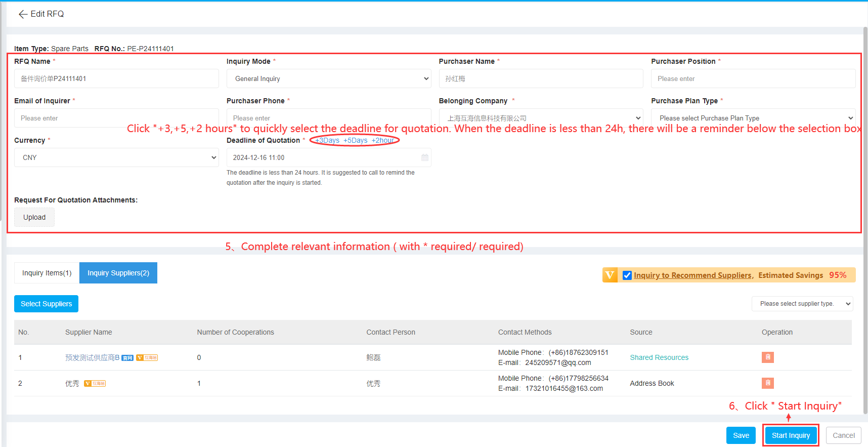Image resolution: width=868 pixels, height=447 pixels.
Task: Click Number of Cooperations column header
Action: click(236, 332)
